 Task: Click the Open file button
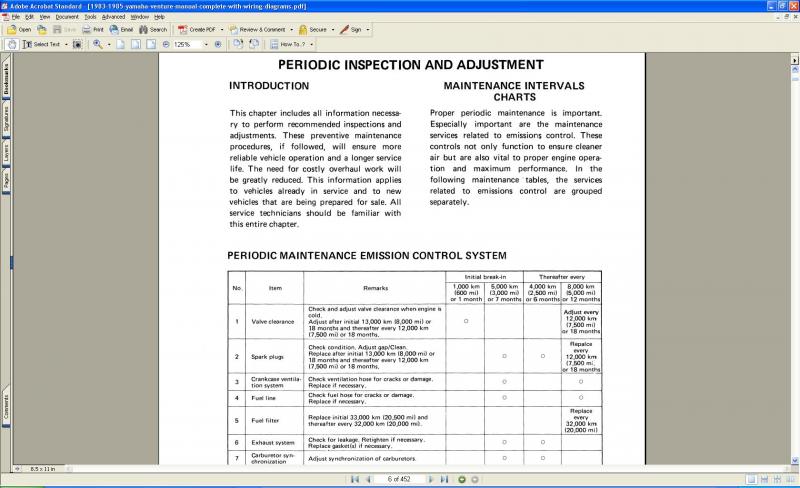pos(19,30)
